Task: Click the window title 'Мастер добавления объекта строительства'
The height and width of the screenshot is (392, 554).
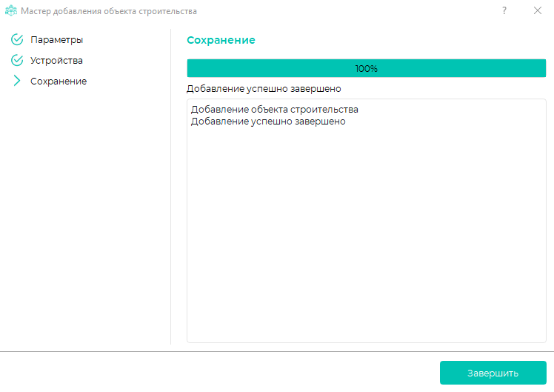Action: (x=109, y=11)
